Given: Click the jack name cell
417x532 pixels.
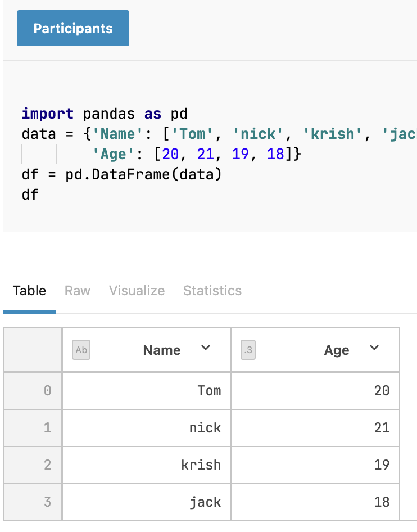Looking at the screenshot, I should pyautogui.click(x=205, y=502).
